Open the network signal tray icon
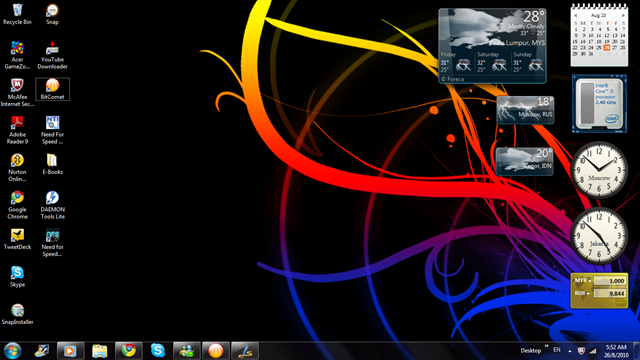The image size is (640, 360). click(593, 351)
